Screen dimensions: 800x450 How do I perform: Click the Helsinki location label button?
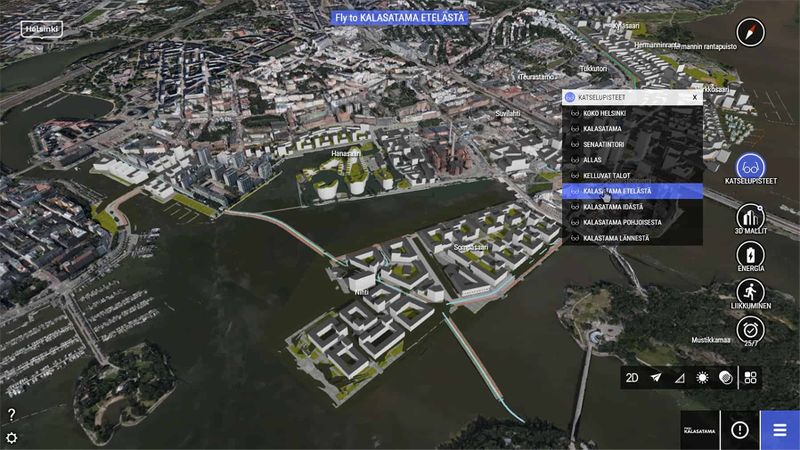point(42,29)
